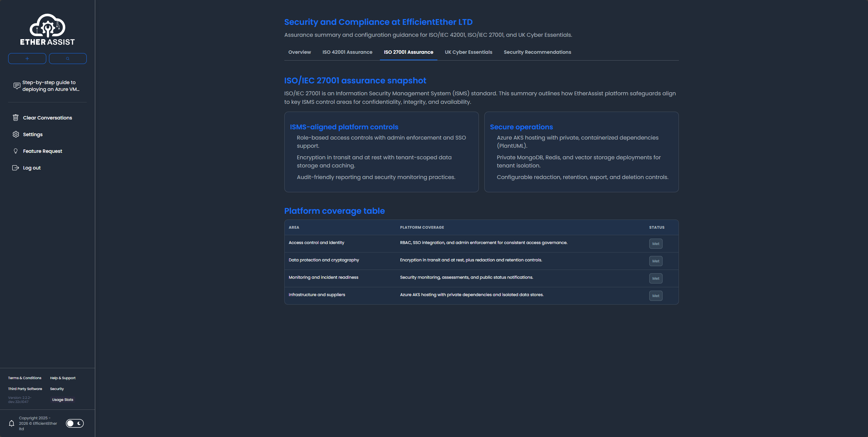Click Clear Conversations label
Image resolution: width=868 pixels, height=437 pixels.
click(x=48, y=118)
